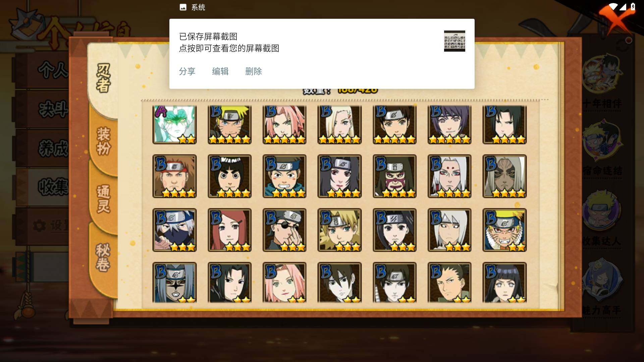Pick the red-haired Kushina ninja portrait
This screenshot has width=644, height=362.
[229, 230]
